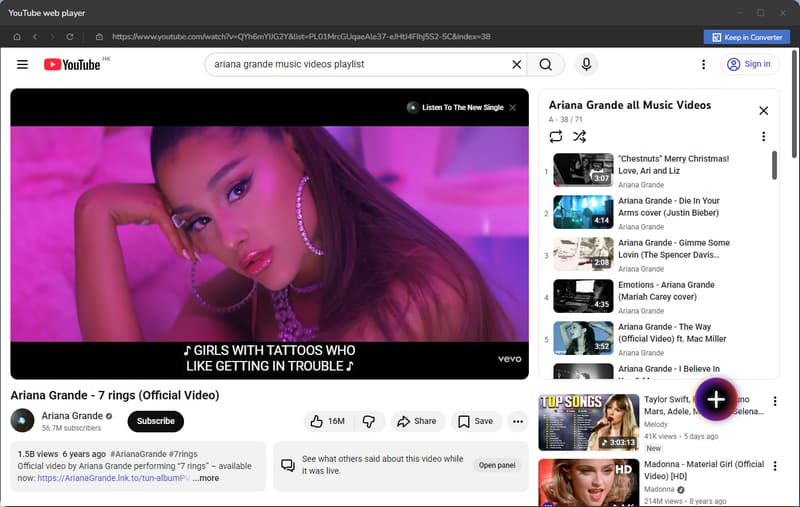Click the #7rings hashtag

coord(183,454)
